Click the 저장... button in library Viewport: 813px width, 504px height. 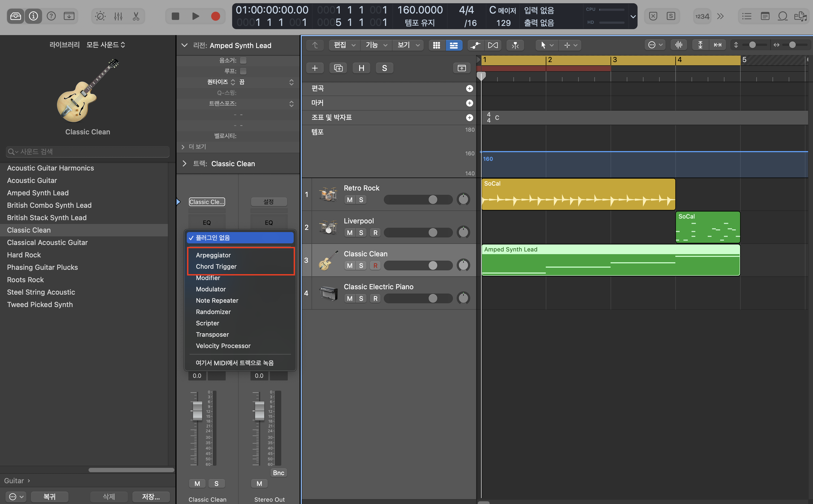(151, 497)
